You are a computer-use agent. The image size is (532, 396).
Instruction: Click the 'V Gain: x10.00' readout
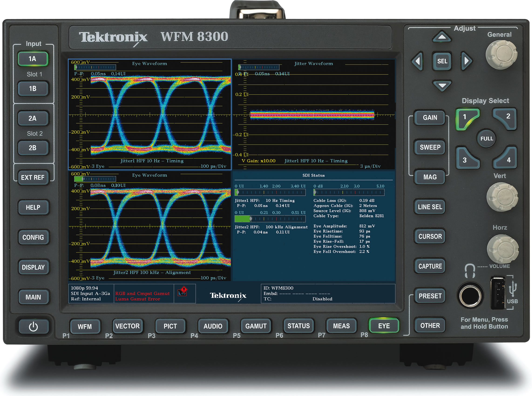[259, 161]
